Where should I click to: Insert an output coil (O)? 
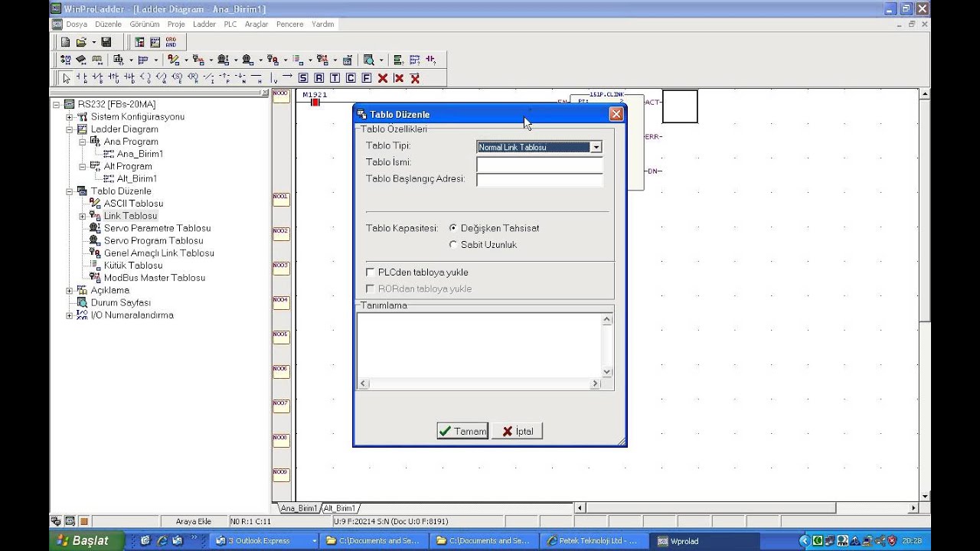(x=145, y=78)
